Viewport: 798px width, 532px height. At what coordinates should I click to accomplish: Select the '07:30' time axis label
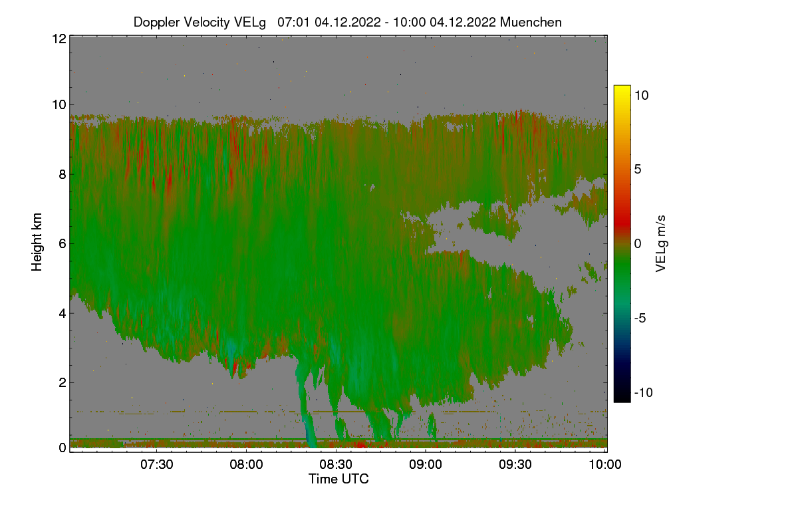point(156,465)
